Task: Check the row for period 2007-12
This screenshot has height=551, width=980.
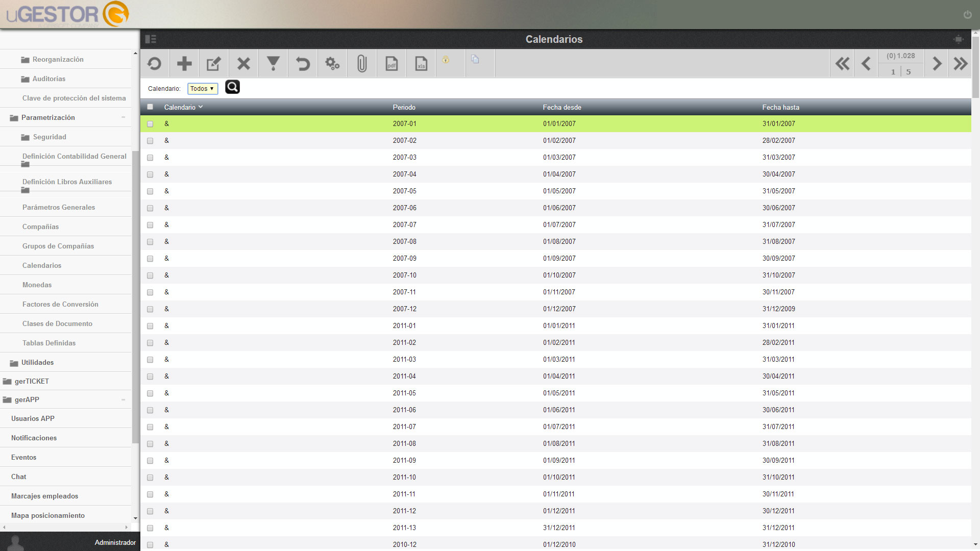Action: click(150, 309)
